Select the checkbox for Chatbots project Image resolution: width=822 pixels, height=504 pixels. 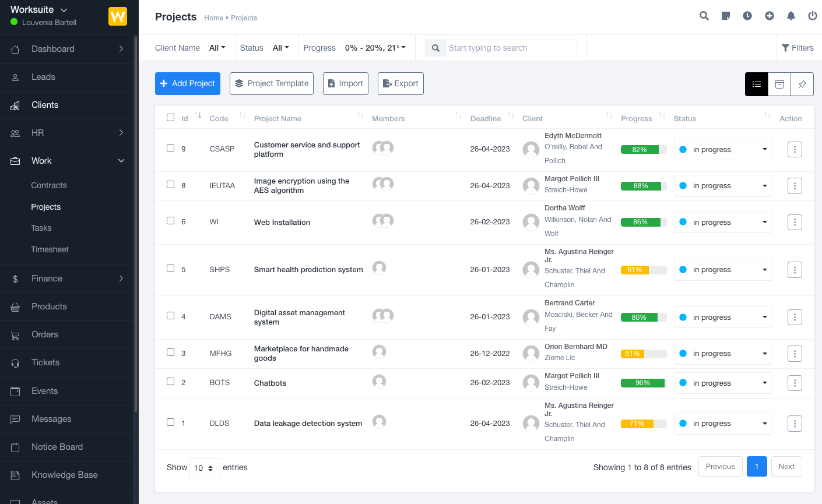(x=170, y=382)
